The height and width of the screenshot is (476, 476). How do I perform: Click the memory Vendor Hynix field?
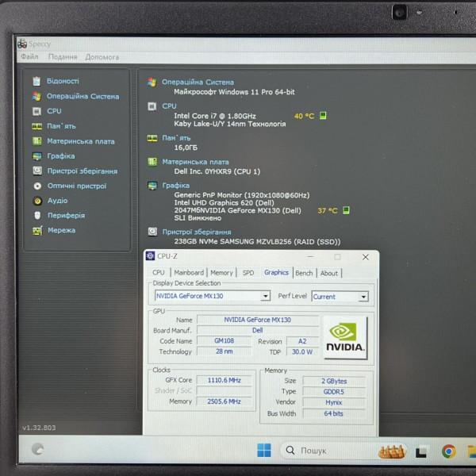tap(334, 402)
